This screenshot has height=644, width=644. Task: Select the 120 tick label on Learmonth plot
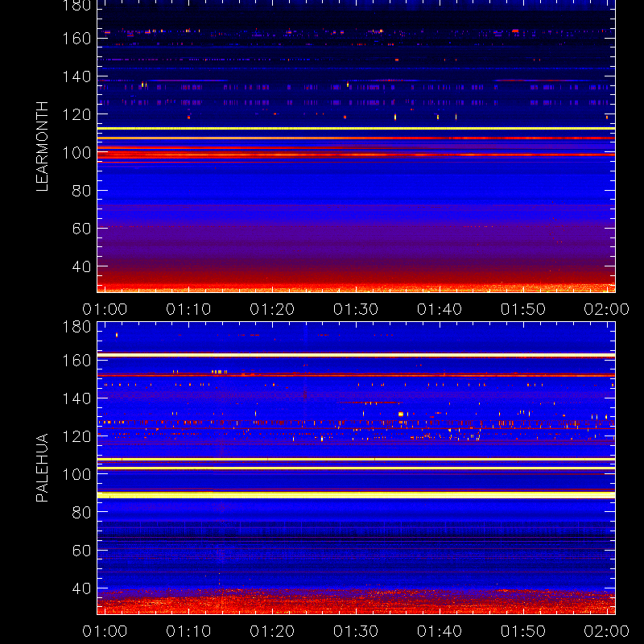point(76,114)
